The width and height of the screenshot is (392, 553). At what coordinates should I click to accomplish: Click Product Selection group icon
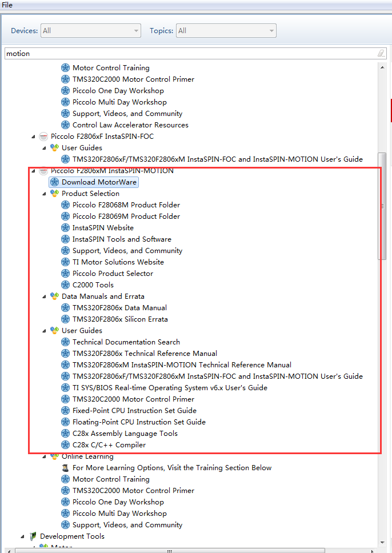[x=54, y=193]
